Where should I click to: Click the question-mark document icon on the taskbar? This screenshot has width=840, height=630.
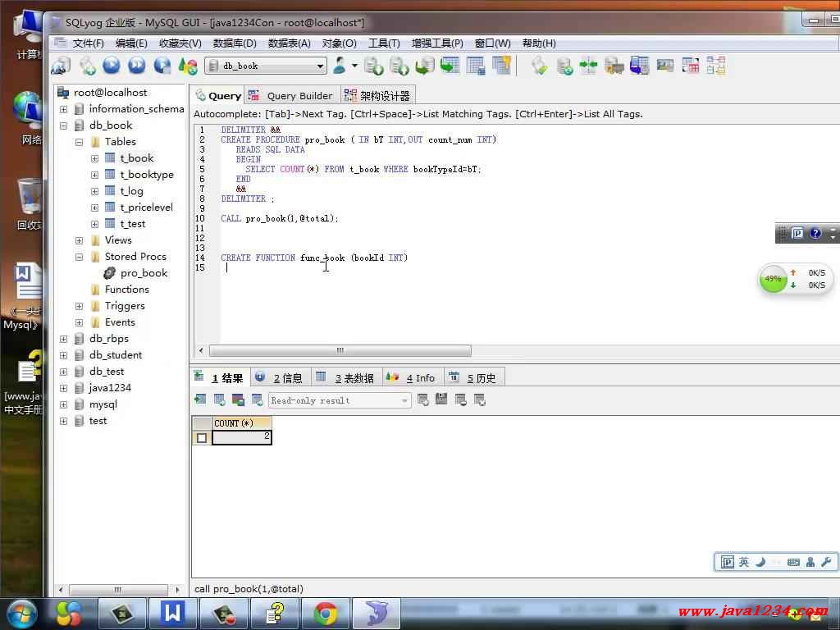[275, 614]
